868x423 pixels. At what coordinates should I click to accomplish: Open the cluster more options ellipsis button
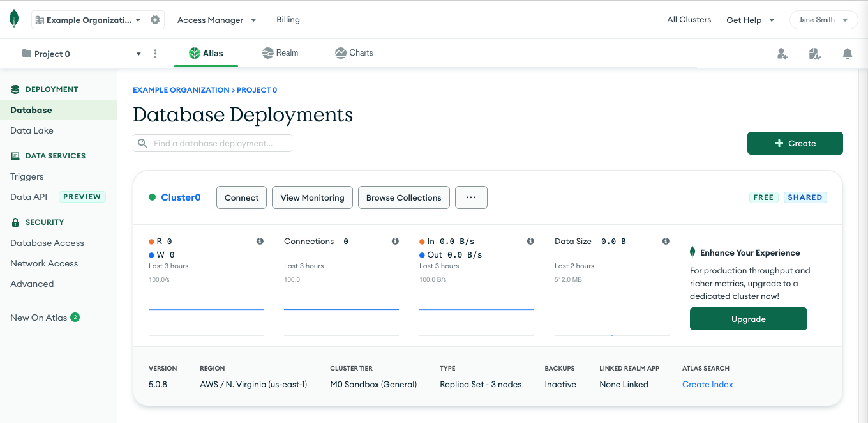[471, 197]
